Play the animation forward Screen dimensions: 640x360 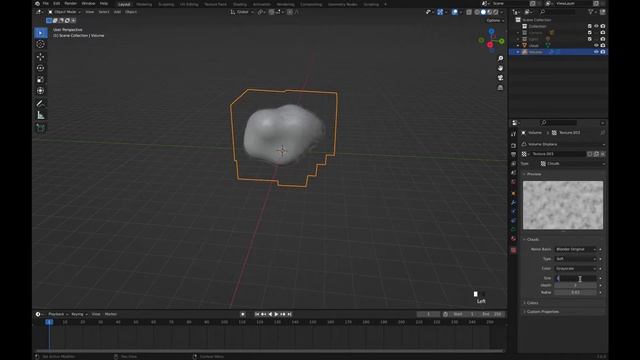tap(276, 314)
